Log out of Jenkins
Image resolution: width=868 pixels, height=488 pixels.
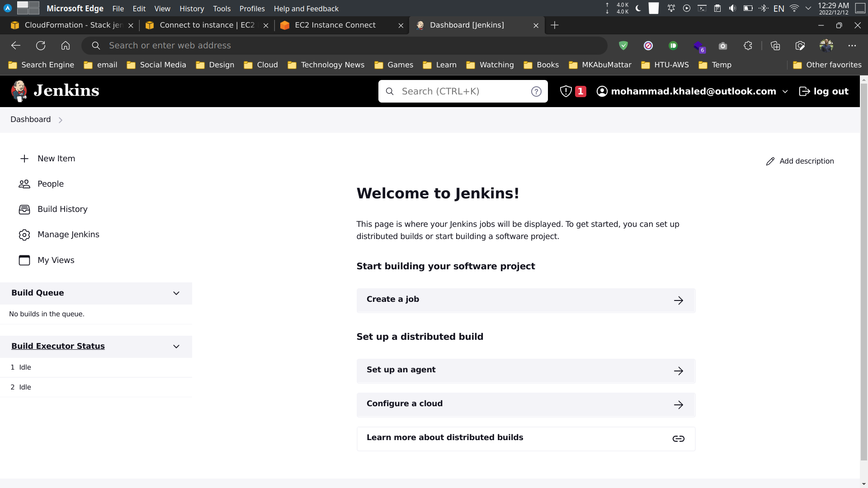point(824,91)
